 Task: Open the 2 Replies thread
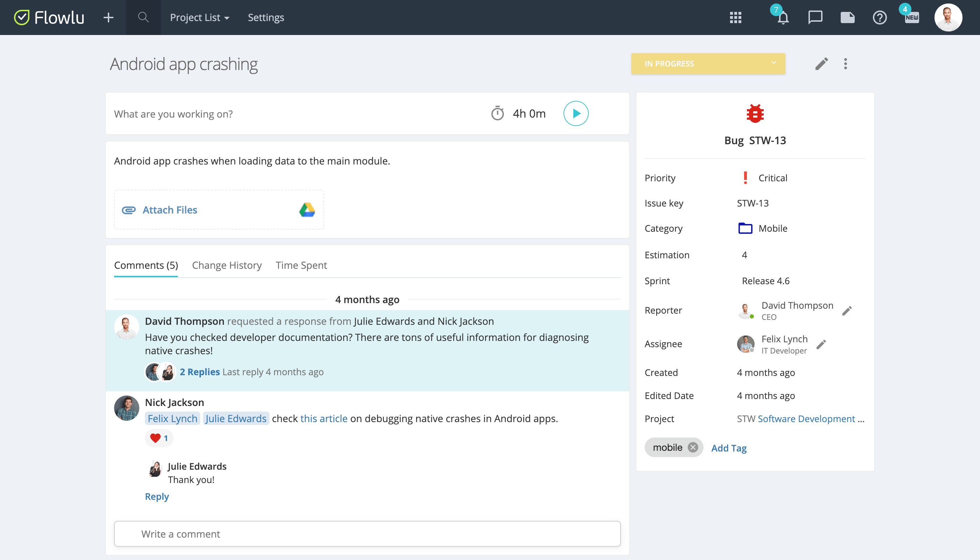[x=199, y=372]
